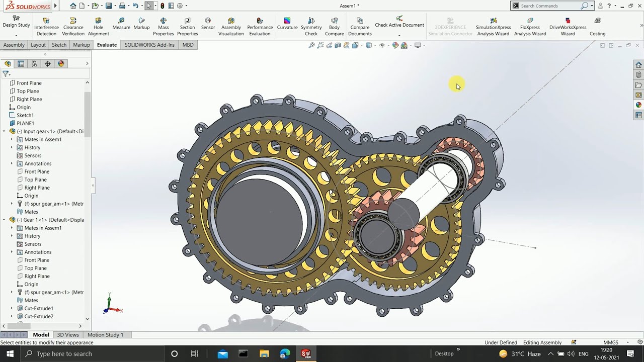
Task: Open the SOLIDWORKS Add-Ins tab
Action: (x=149, y=45)
